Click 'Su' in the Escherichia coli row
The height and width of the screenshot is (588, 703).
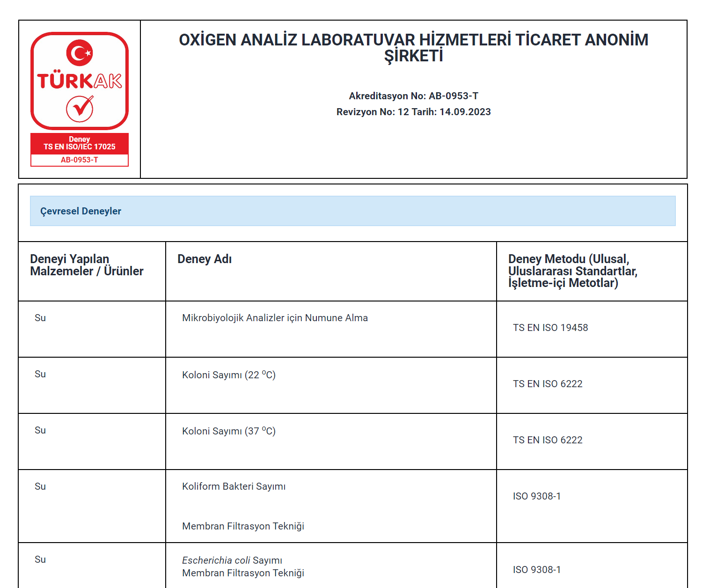click(40, 559)
